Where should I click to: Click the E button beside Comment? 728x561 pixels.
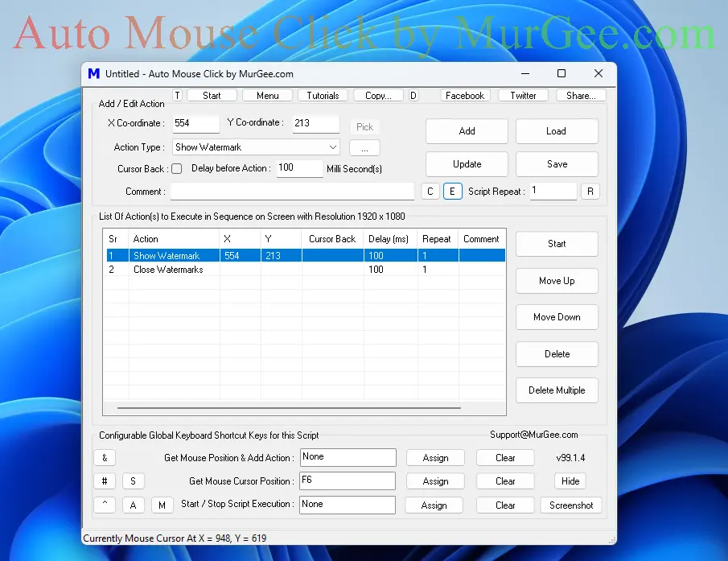click(453, 192)
